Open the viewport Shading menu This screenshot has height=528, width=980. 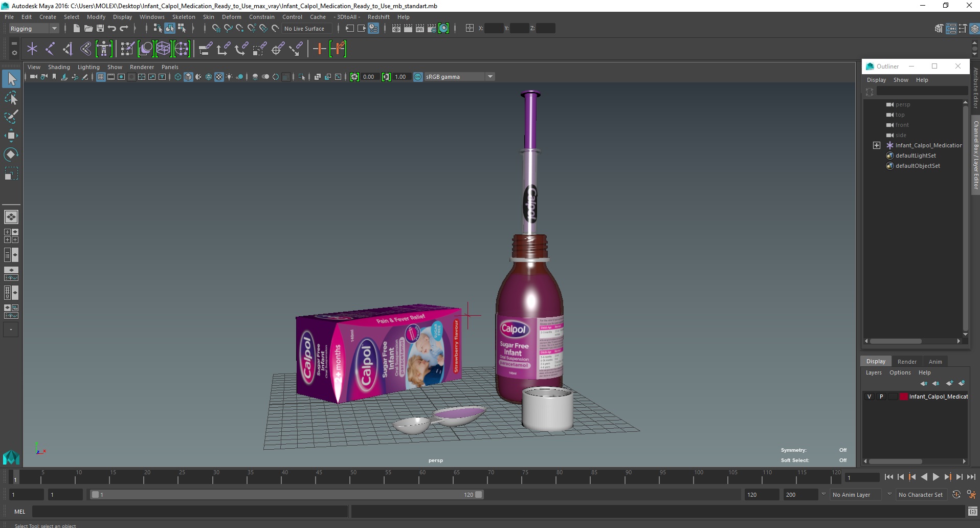pos(59,67)
